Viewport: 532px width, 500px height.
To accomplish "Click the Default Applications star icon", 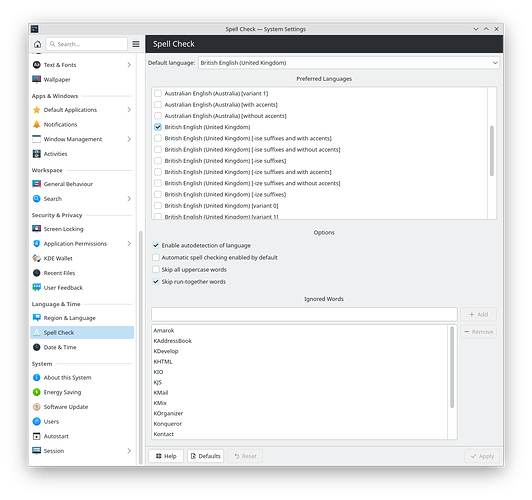I will tap(37, 110).
